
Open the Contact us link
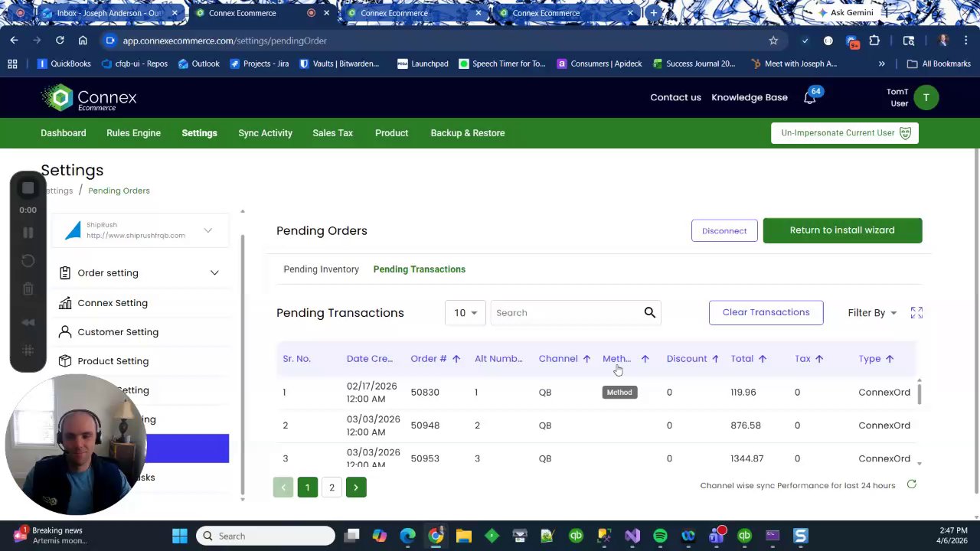pos(675,97)
